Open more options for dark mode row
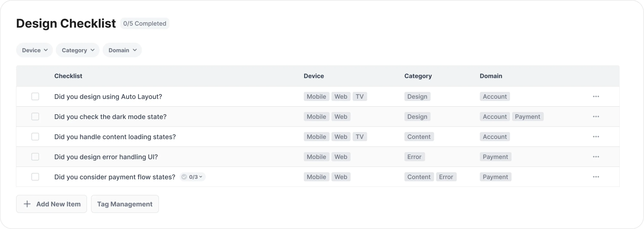 (x=596, y=117)
